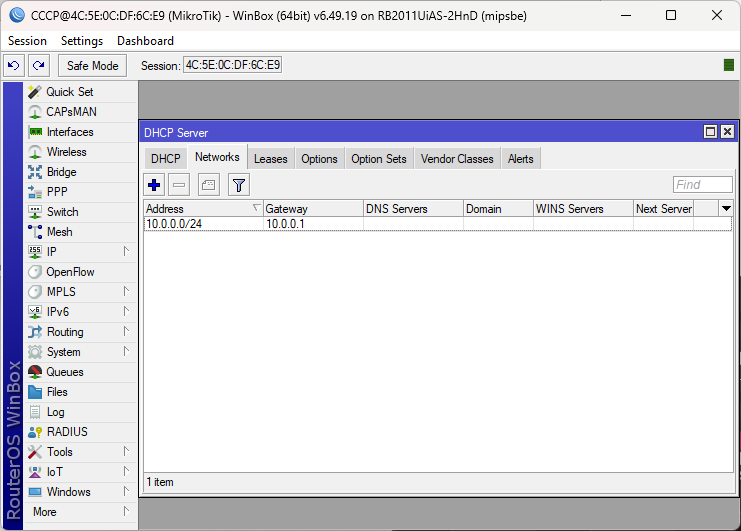Viewport: 741px width, 531px height.
Task: Switch to the Vendor Classes tab
Action: point(457,159)
